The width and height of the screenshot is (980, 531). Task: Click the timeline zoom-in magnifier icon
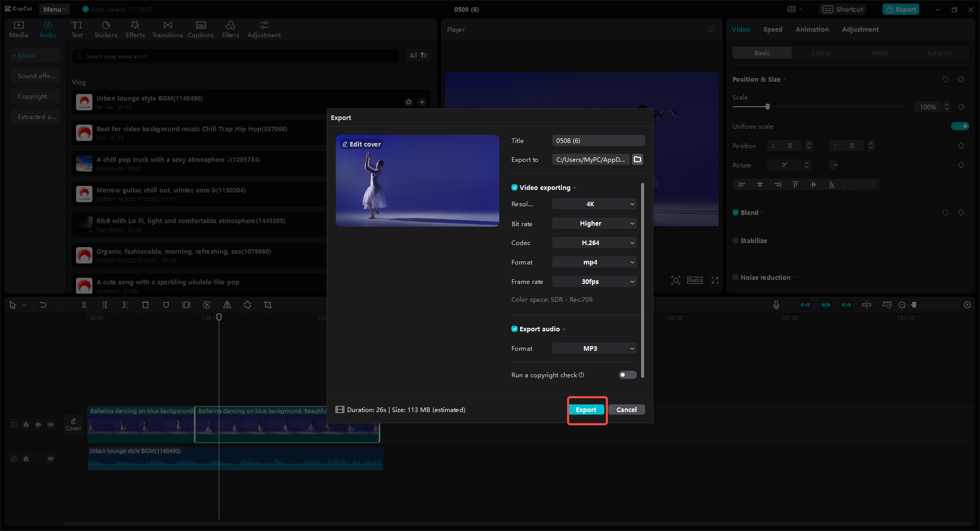point(967,305)
